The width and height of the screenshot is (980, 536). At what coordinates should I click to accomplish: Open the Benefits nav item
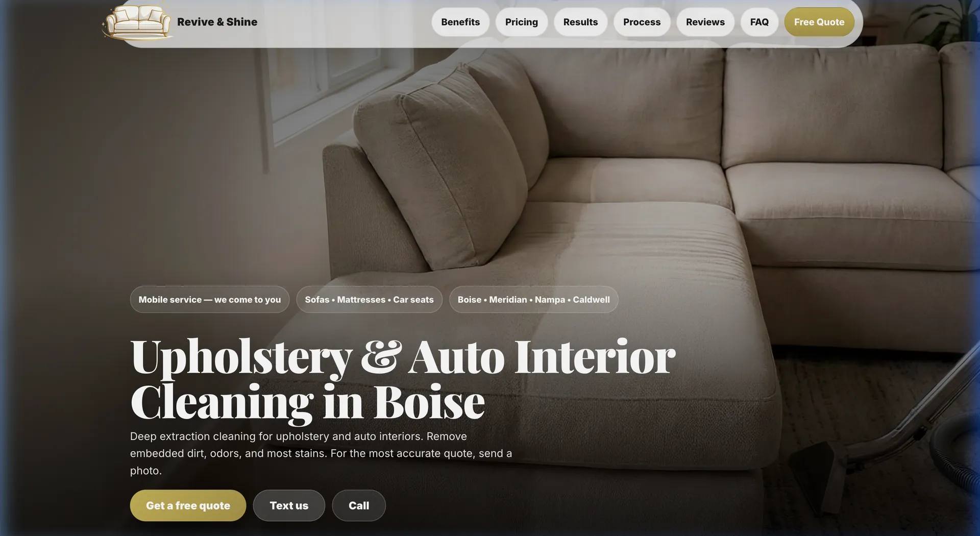pos(460,22)
